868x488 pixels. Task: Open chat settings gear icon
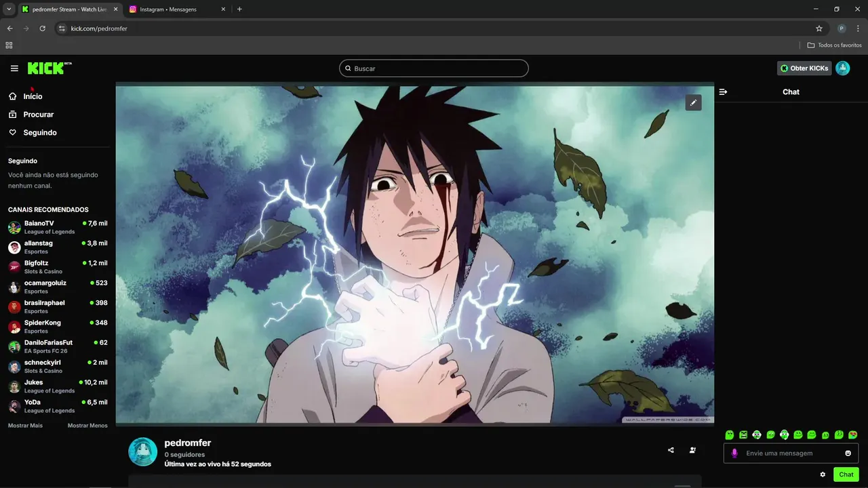[x=823, y=474]
